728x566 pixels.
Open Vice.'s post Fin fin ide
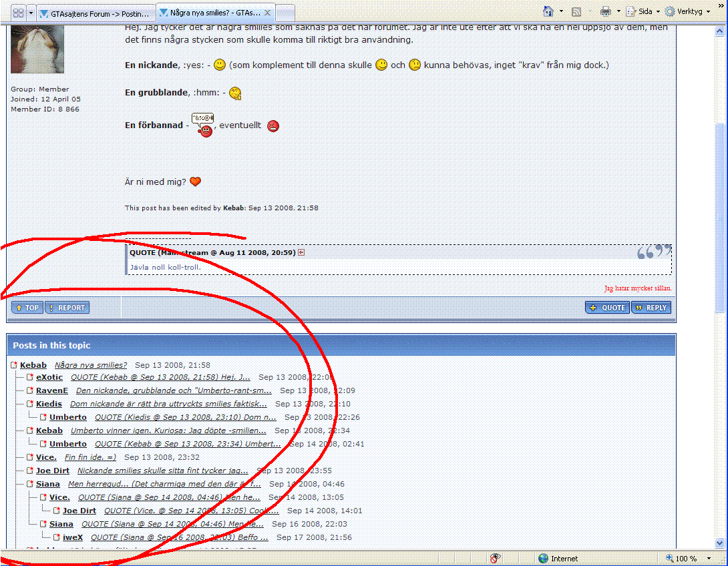[90, 457]
